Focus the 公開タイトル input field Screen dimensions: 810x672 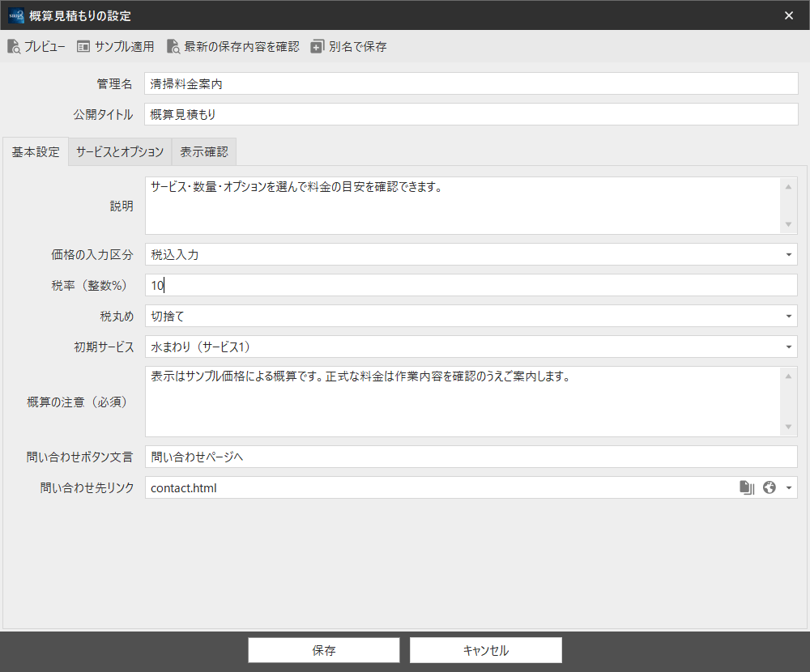point(471,114)
